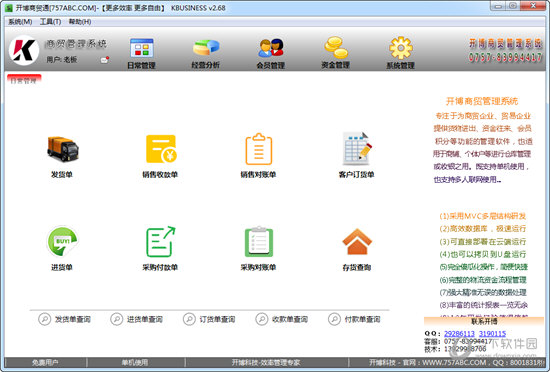
Task: Open 经营分析 pie chart icon
Action: (206, 48)
